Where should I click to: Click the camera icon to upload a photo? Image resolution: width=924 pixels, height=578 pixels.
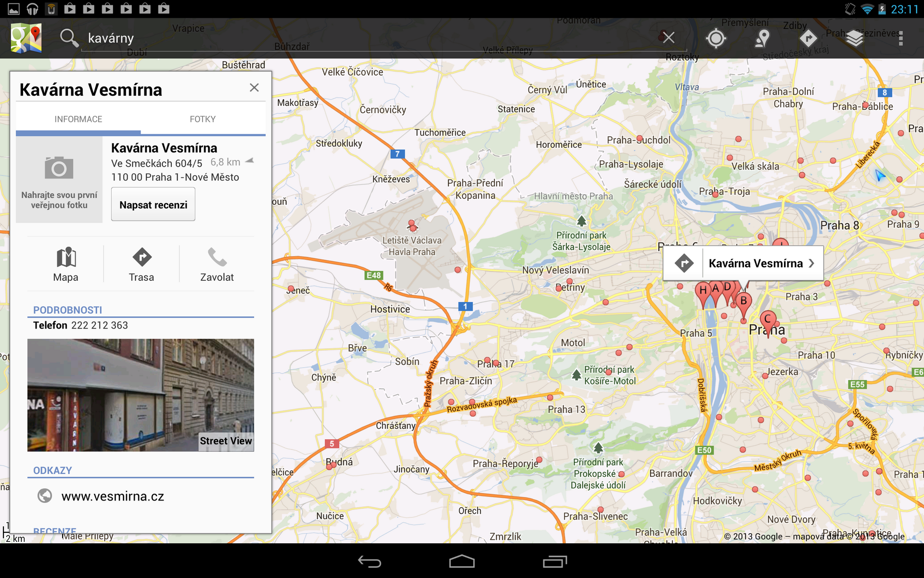[x=59, y=169]
